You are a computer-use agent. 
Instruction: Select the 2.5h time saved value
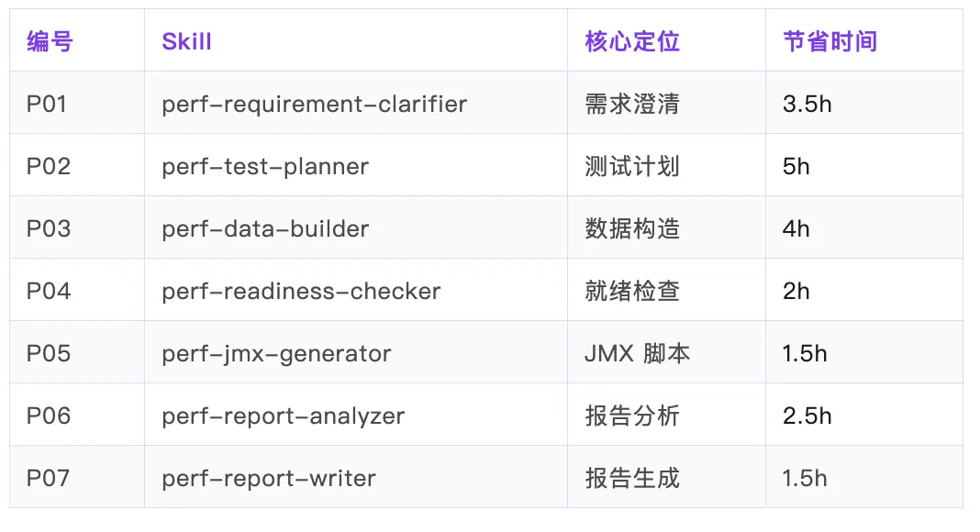click(x=807, y=416)
